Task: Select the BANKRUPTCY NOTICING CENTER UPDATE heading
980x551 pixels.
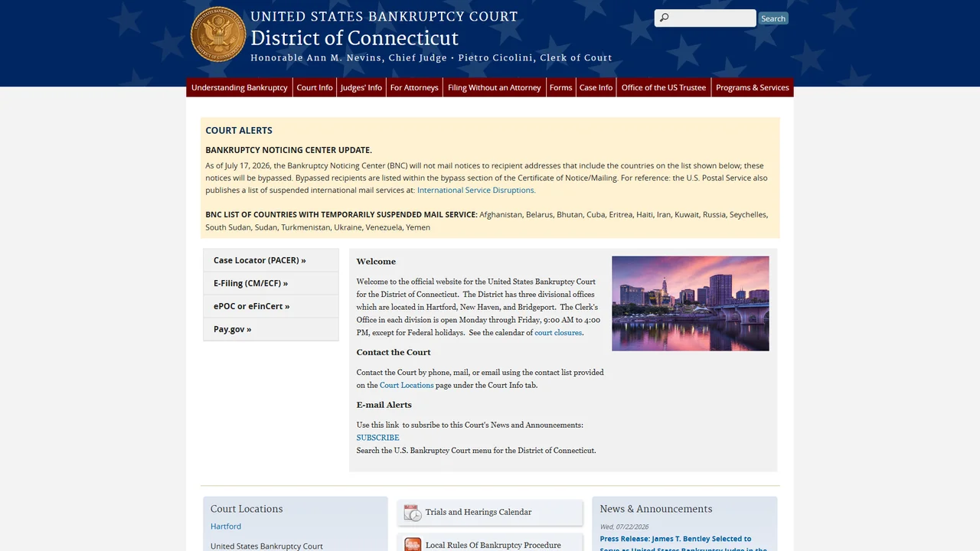Action: tap(289, 150)
